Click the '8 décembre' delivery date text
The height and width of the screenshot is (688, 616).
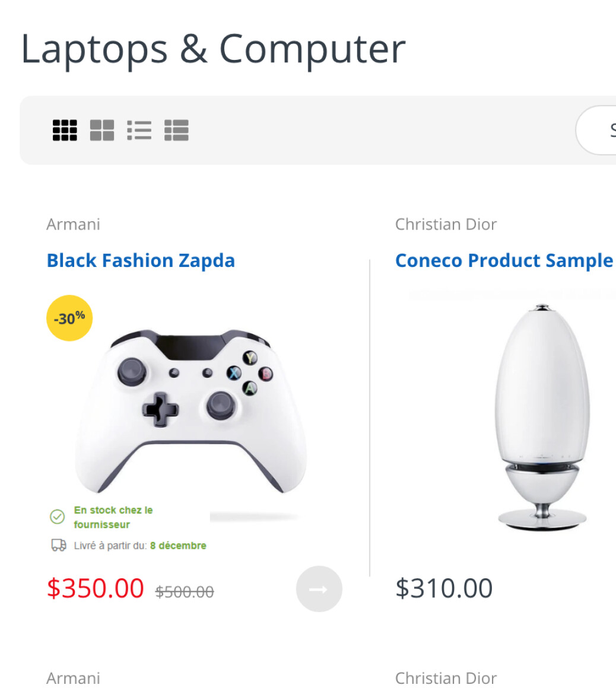point(178,546)
